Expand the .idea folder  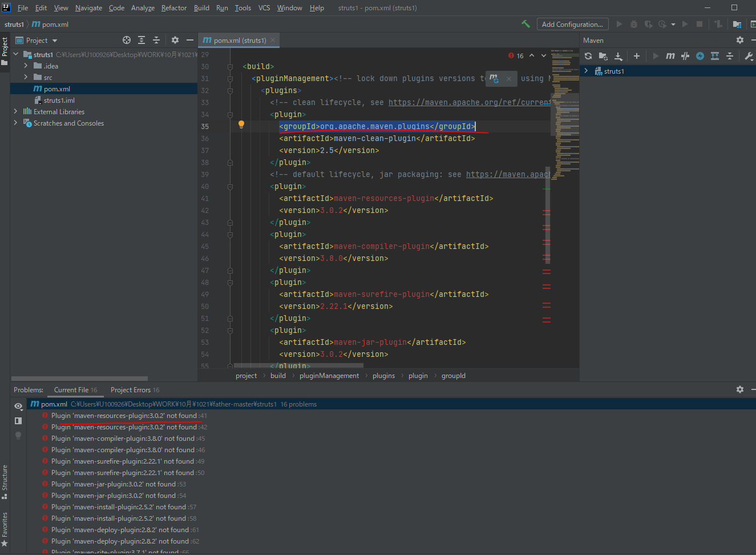click(x=26, y=66)
